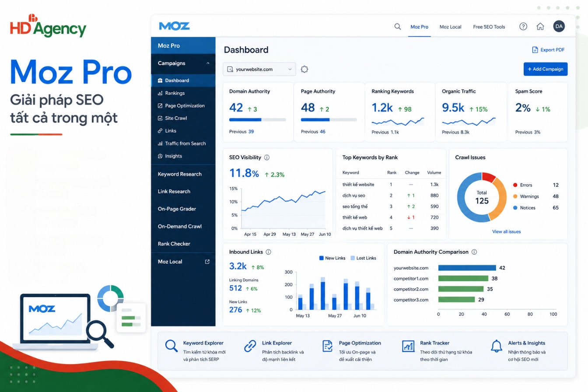This screenshot has width=588, height=392.
Task: Open the yourwebsite.com campaign dropdown
Action: click(x=259, y=69)
